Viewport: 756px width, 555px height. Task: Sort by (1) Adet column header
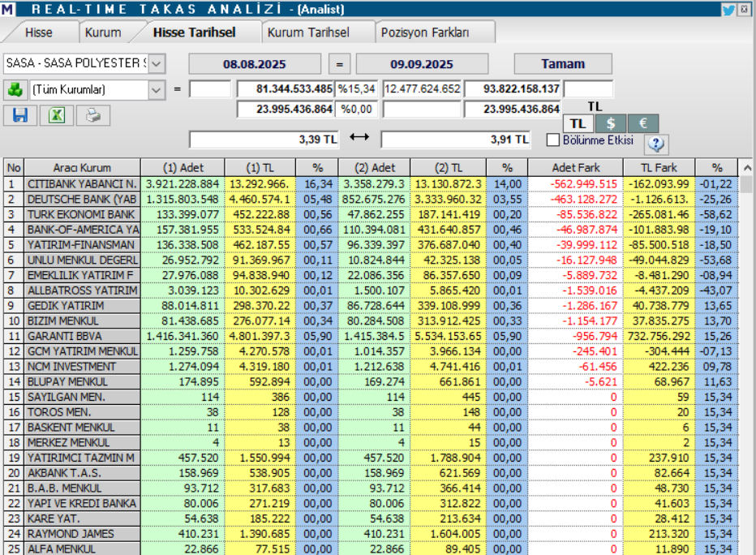pyautogui.click(x=183, y=168)
